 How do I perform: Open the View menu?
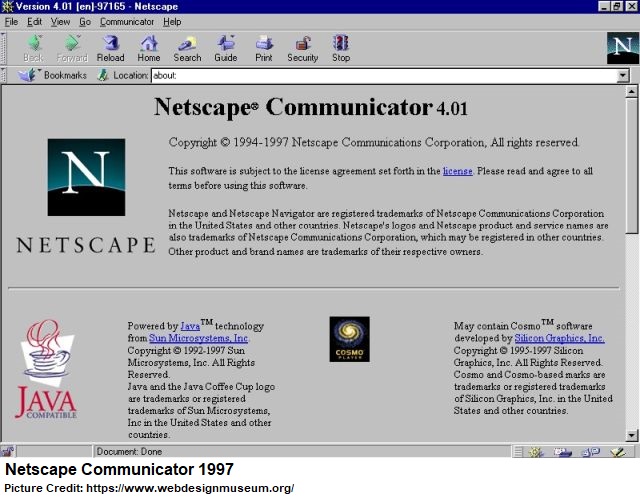pyautogui.click(x=60, y=21)
